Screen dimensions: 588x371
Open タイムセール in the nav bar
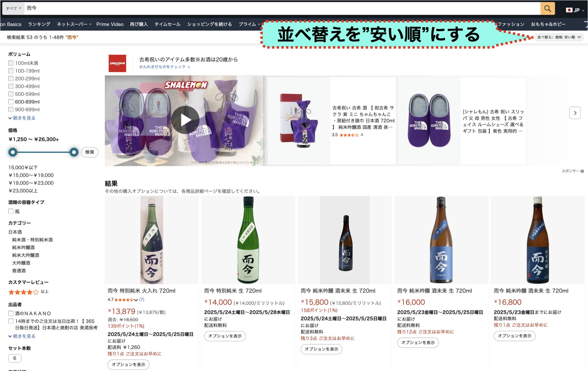click(167, 24)
